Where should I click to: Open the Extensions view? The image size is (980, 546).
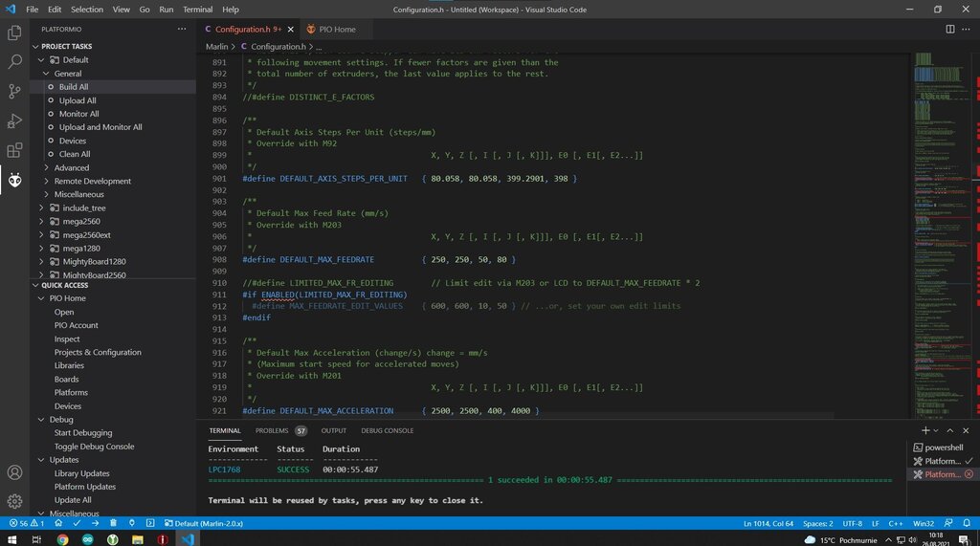click(14, 151)
